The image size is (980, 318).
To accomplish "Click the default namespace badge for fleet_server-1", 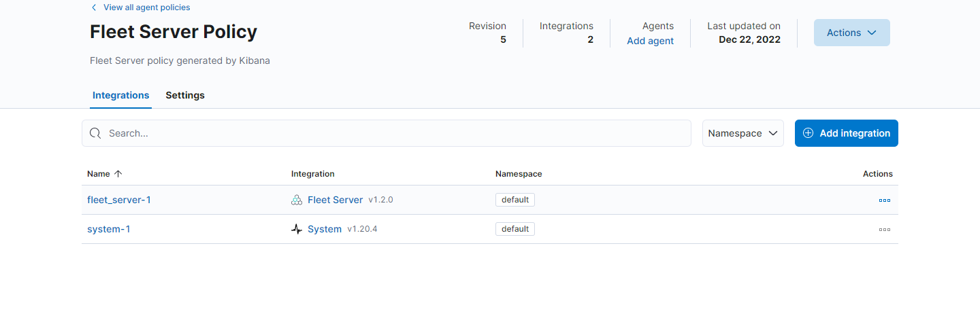I will coord(515,200).
